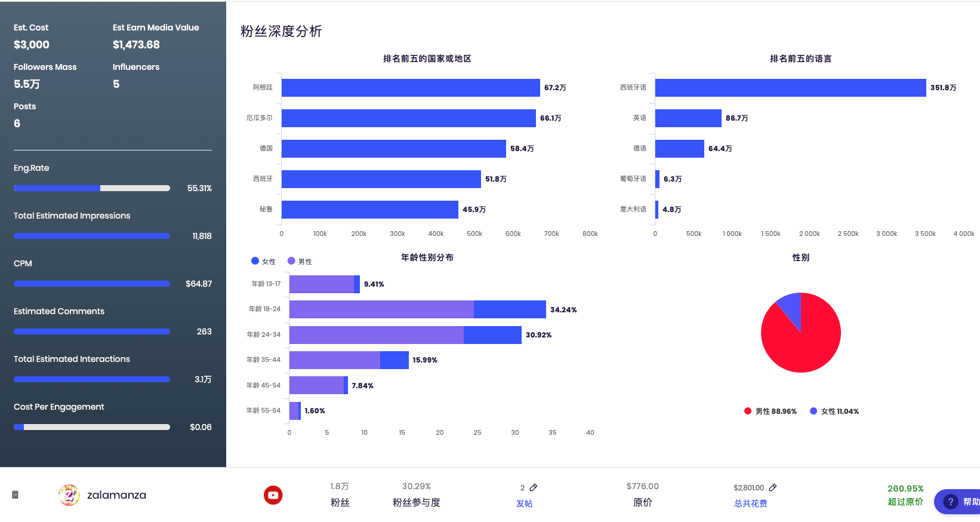This screenshot has height=522, width=980.
Task: Click the red YouTube platform icon
Action: point(273,495)
